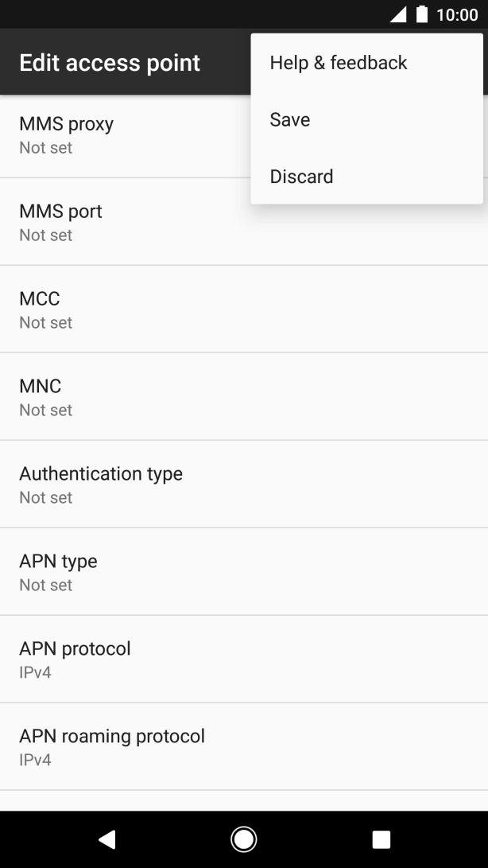Tap the Edit access point title
This screenshot has width=488, height=868.
[110, 63]
